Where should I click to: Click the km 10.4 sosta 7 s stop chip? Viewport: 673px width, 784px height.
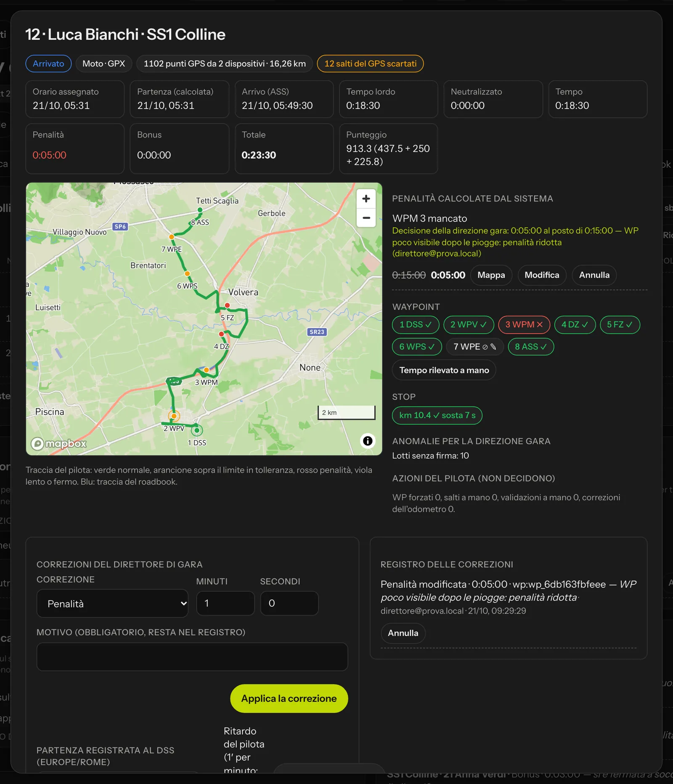[x=437, y=415]
